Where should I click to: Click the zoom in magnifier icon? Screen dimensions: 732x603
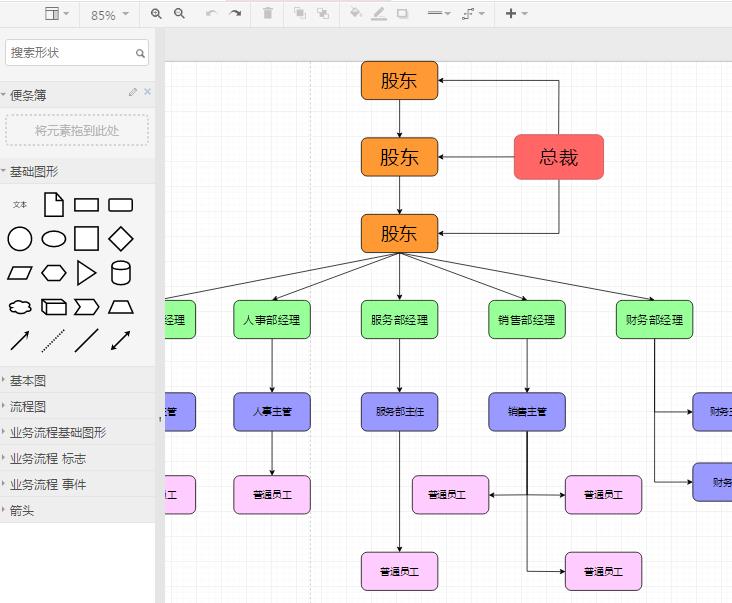point(156,14)
